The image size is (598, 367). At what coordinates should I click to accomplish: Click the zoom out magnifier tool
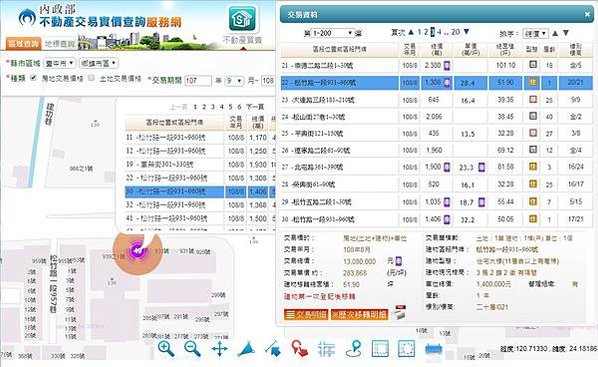(192, 349)
